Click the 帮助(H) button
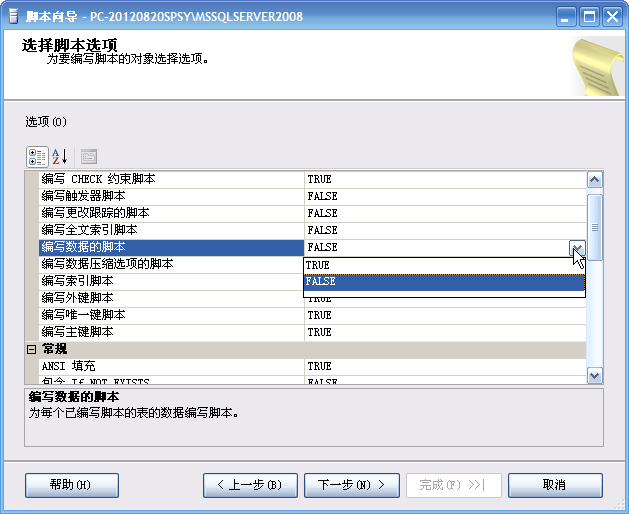Image resolution: width=629 pixels, height=514 pixels. click(x=72, y=485)
